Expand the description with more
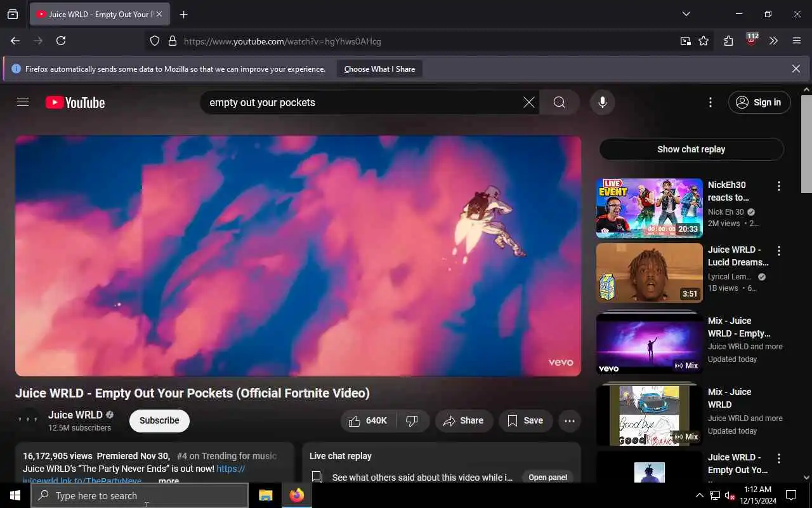 tap(169, 481)
